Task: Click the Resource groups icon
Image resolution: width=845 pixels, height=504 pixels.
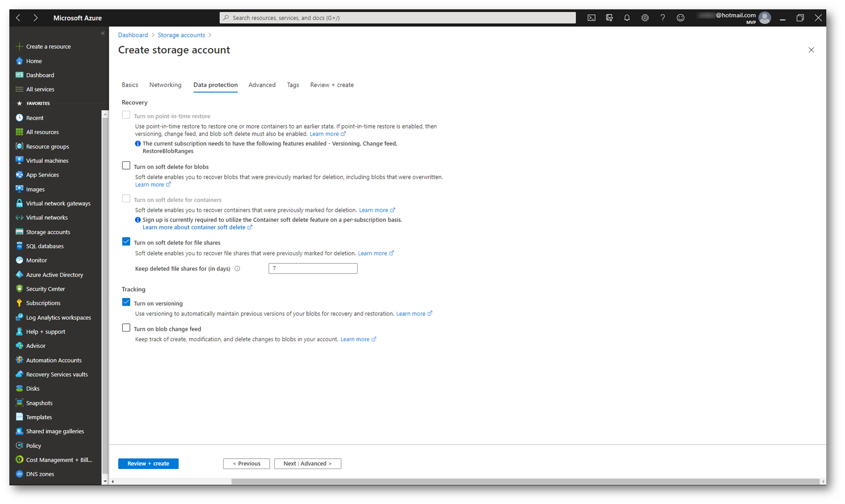Action: 19,146
